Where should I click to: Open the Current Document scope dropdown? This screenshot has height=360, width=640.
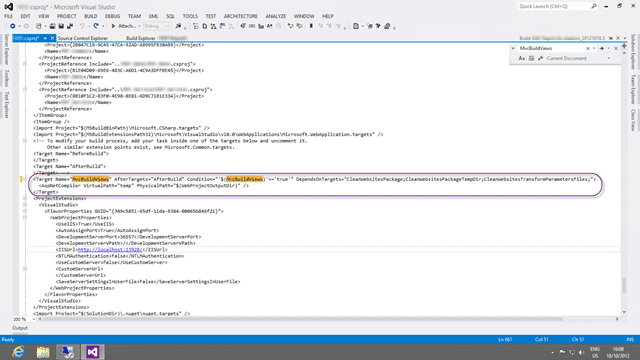609,58
